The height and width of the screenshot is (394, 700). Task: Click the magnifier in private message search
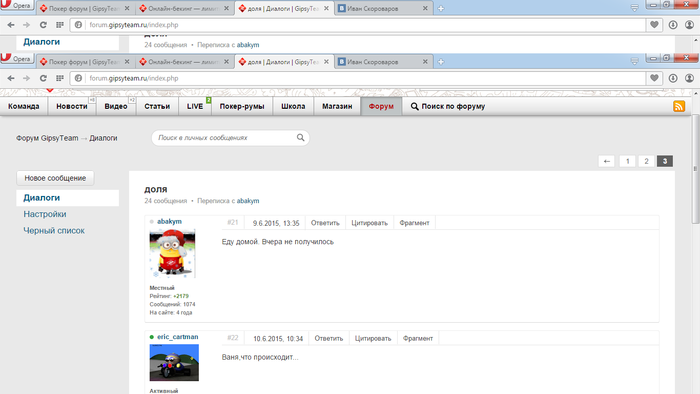tap(300, 137)
